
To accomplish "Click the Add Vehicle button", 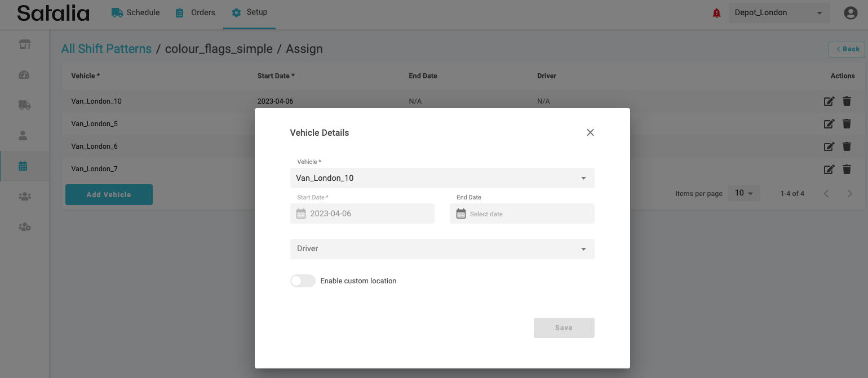I will (109, 194).
